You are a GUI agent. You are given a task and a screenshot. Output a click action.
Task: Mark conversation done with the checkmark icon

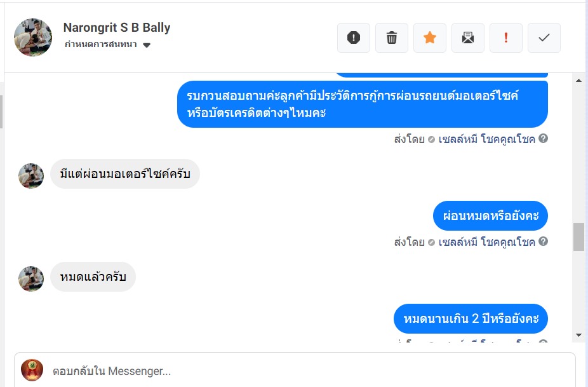click(x=544, y=38)
